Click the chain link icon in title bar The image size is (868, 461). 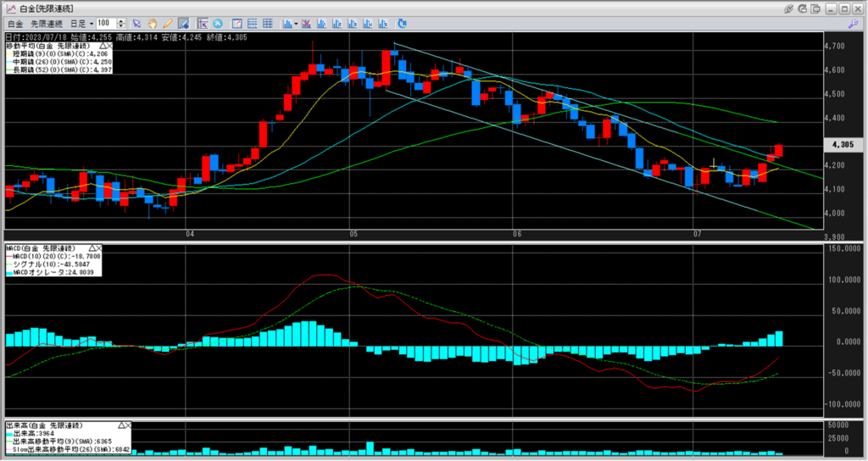pyautogui.click(x=790, y=8)
